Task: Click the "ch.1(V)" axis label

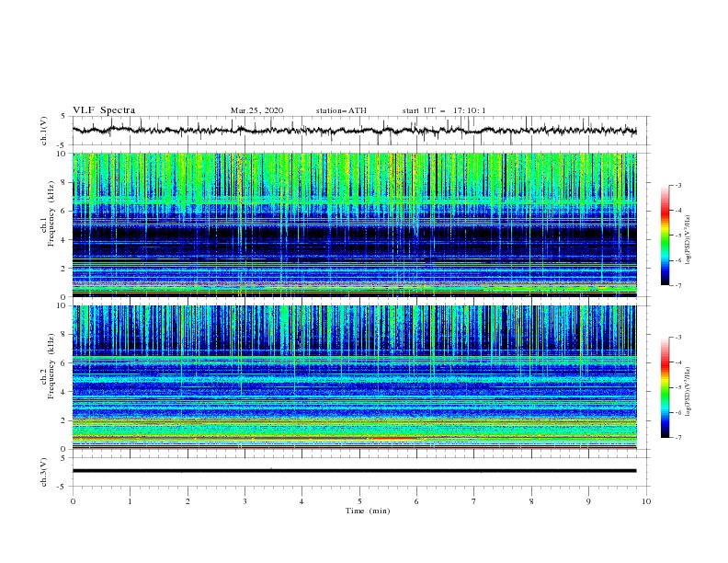Action: [x=44, y=131]
